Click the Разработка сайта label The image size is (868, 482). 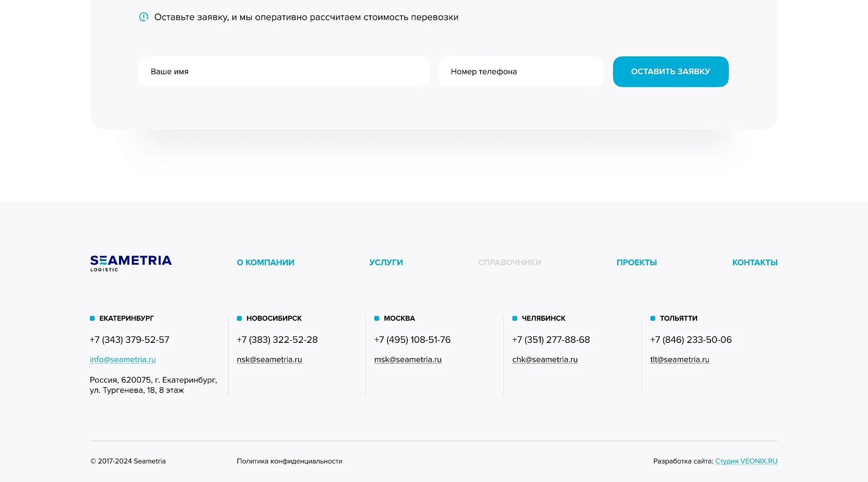683,461
